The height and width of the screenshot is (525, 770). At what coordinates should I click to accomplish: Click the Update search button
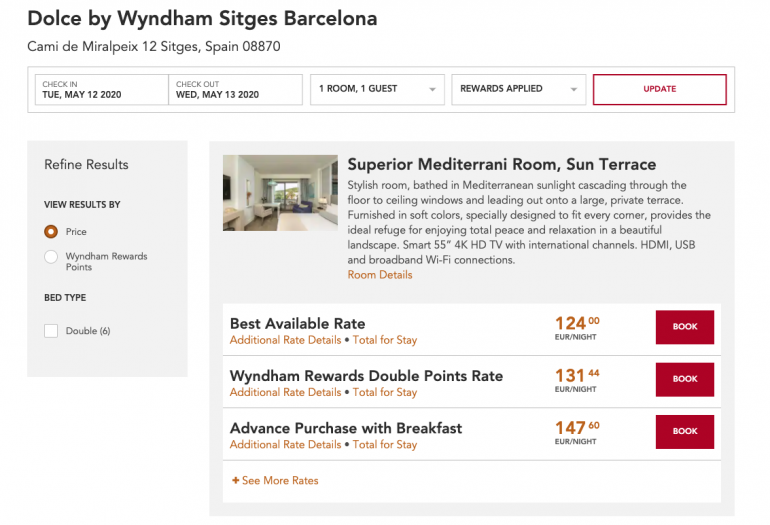[659, 89]
